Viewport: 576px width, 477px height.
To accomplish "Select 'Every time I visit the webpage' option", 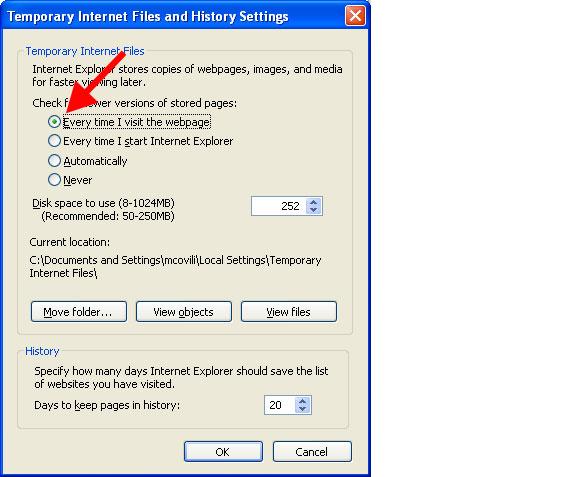I will point(54,122).
